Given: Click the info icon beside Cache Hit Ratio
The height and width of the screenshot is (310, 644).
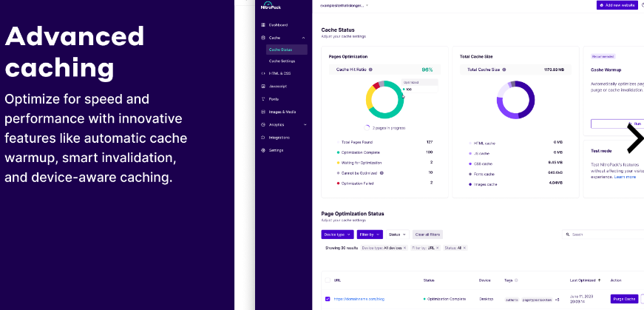Looking at the screenshot, I should tap(370, 70).
